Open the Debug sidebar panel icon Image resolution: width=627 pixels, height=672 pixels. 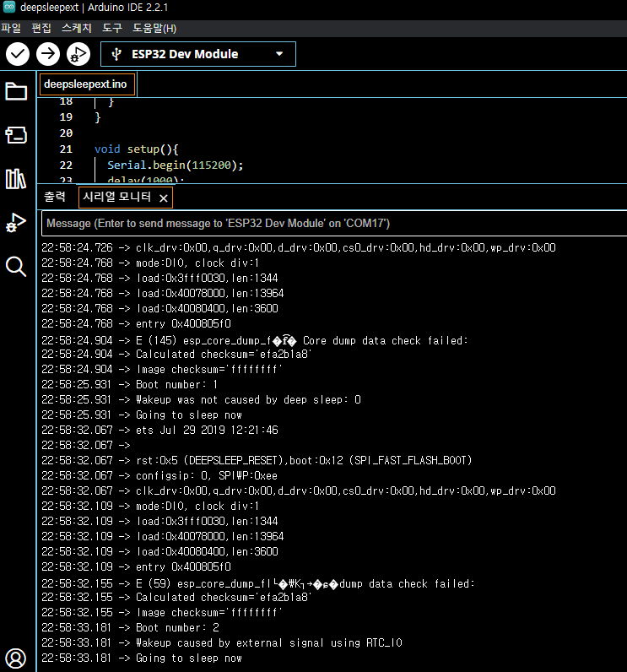pyautogui.click(x=16, y=222)
